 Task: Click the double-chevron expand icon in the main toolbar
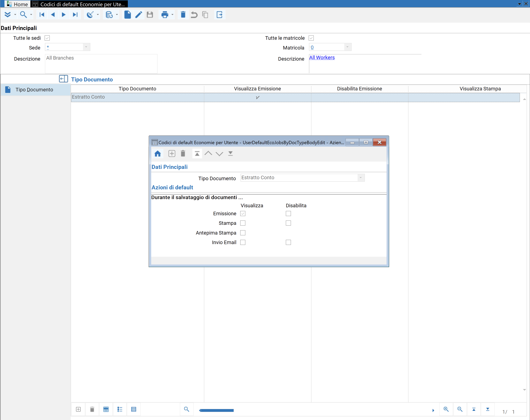pos(8,15)
